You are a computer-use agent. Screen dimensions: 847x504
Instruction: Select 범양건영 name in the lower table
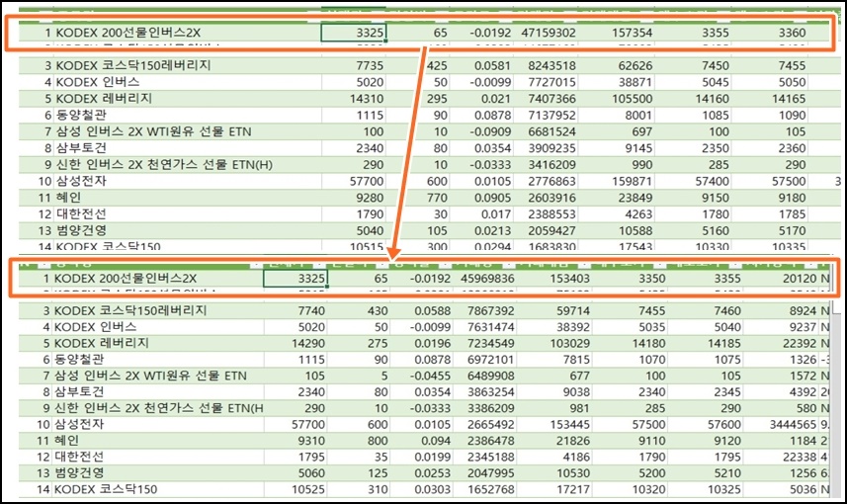click(79, 473)
